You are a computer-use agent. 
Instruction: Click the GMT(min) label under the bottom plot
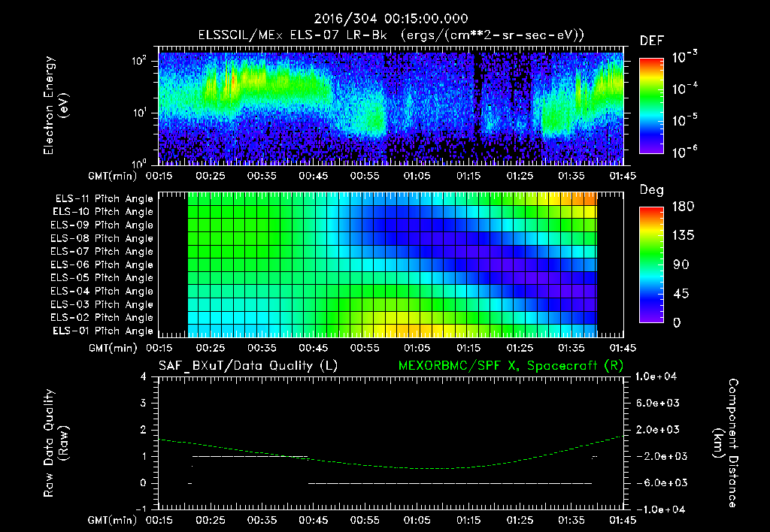(x=113, y=520)
